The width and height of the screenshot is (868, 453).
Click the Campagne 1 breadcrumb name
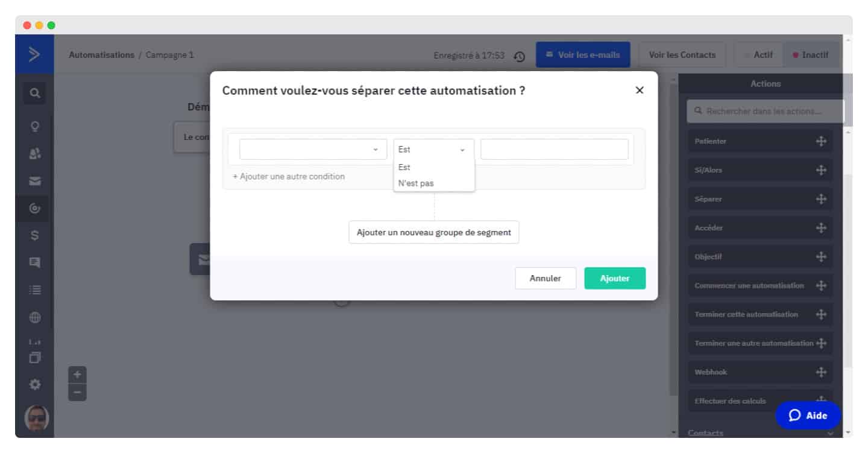click(170, 55)
